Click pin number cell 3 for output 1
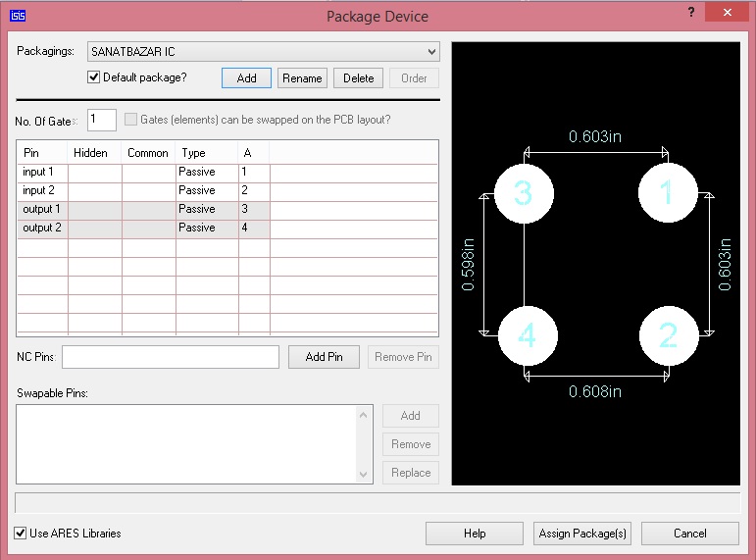Viewport: 756px width, 560px height. click(254, 209)
